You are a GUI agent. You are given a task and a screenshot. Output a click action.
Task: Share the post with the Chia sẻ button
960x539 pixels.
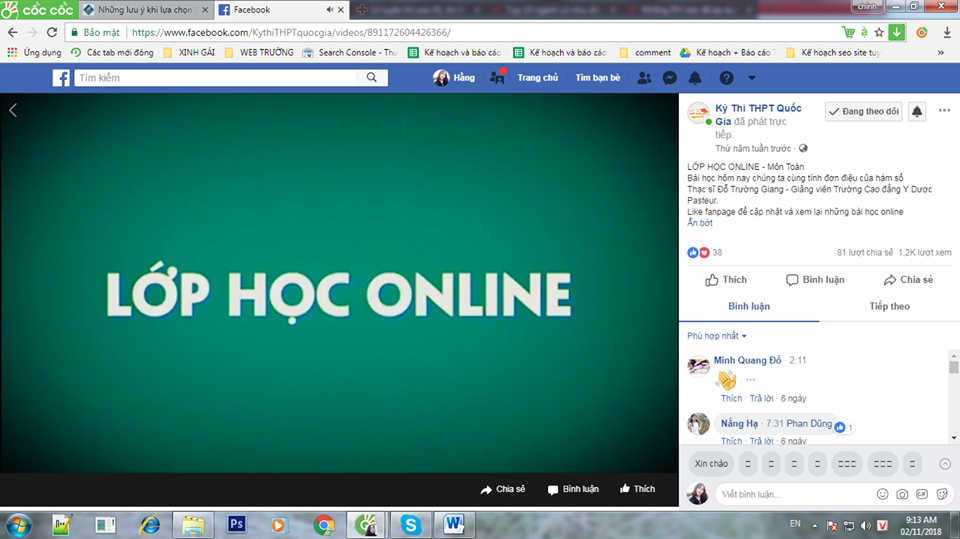[908, 280]
